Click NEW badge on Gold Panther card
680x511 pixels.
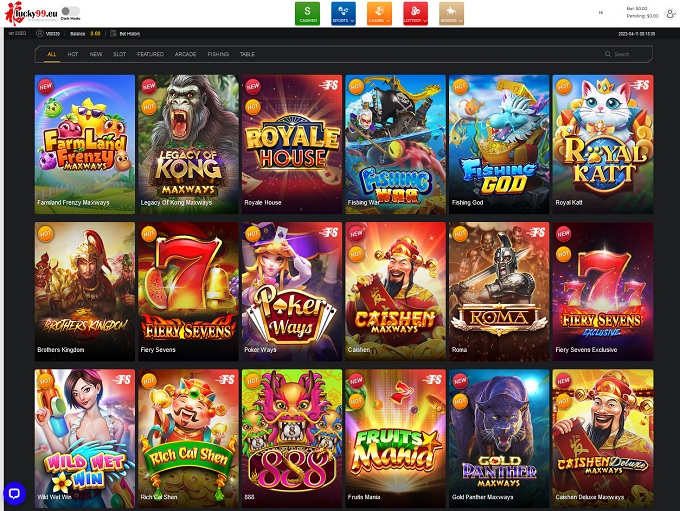pyautogui.click(x=460, y=381)
